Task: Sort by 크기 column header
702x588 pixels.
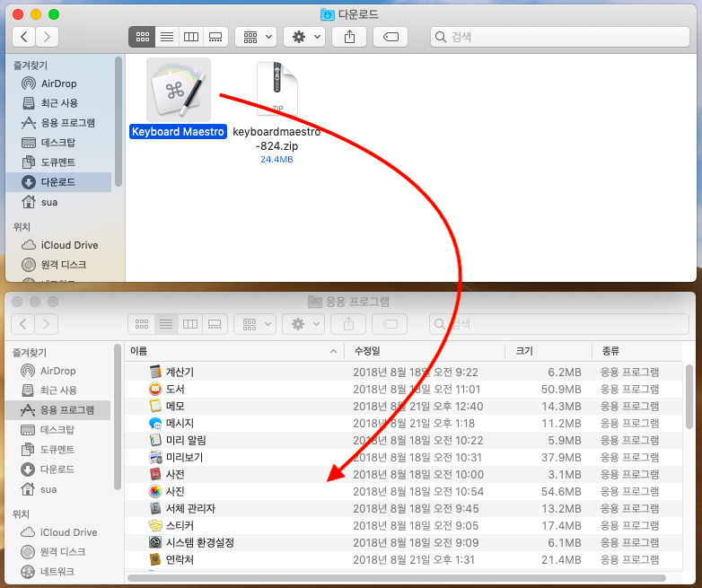Action: click(x=548, y=351)
